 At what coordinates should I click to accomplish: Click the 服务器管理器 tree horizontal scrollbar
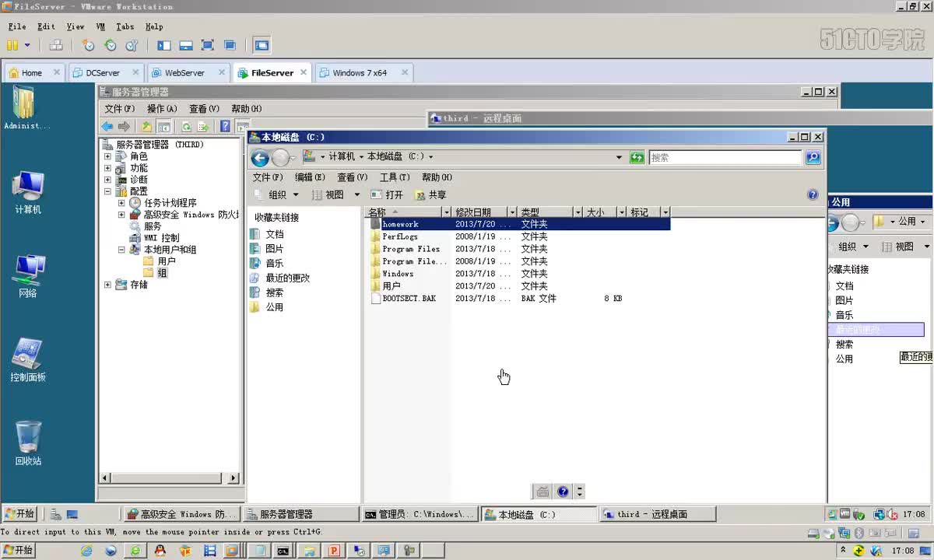170,478
